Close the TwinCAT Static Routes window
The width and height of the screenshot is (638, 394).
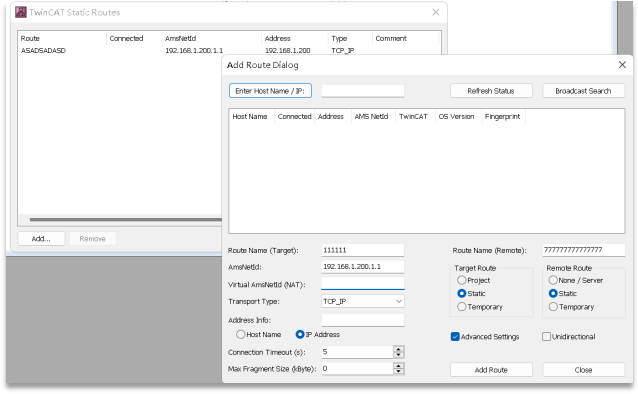436,12
